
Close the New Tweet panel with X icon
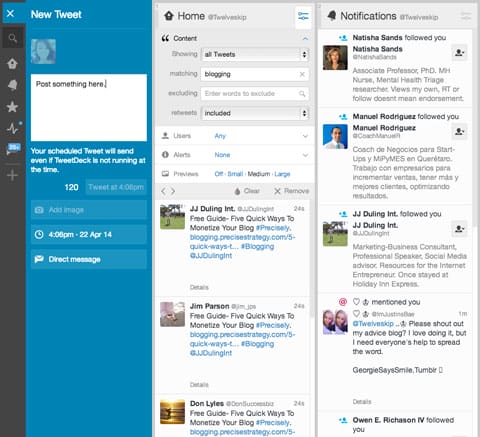pyautogui.click(x=10, y=14)
